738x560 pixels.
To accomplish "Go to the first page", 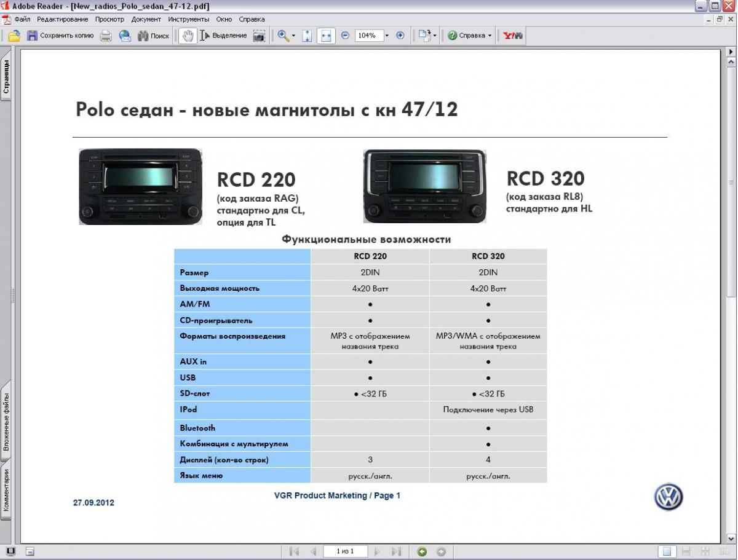I will click(x=294, y=551).
